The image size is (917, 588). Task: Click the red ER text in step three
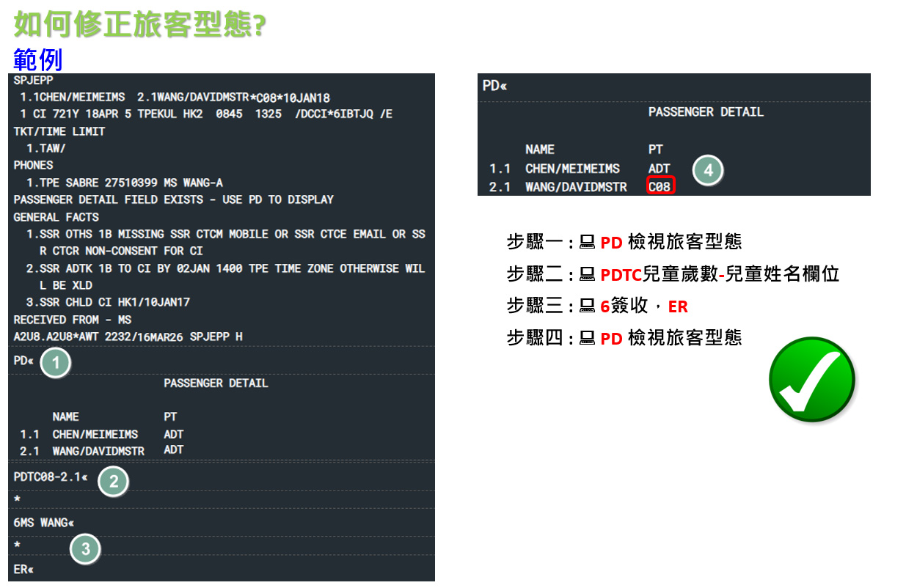(x=677, y=306)
